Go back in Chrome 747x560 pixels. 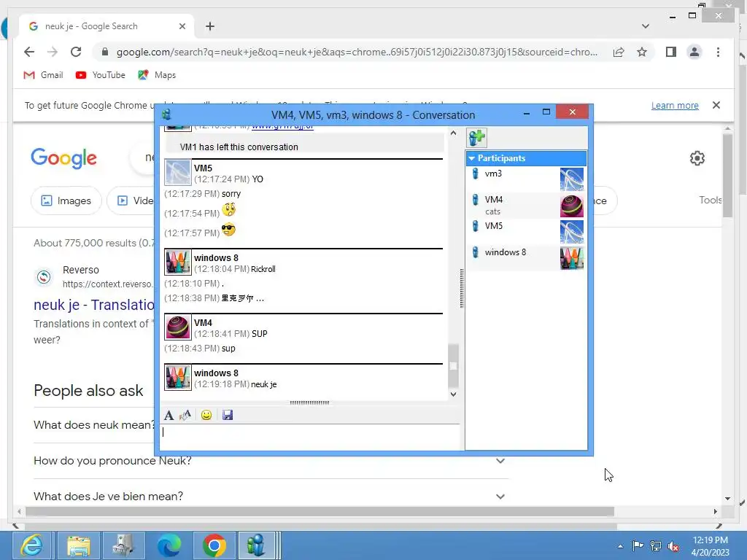[x=29, y=52]
